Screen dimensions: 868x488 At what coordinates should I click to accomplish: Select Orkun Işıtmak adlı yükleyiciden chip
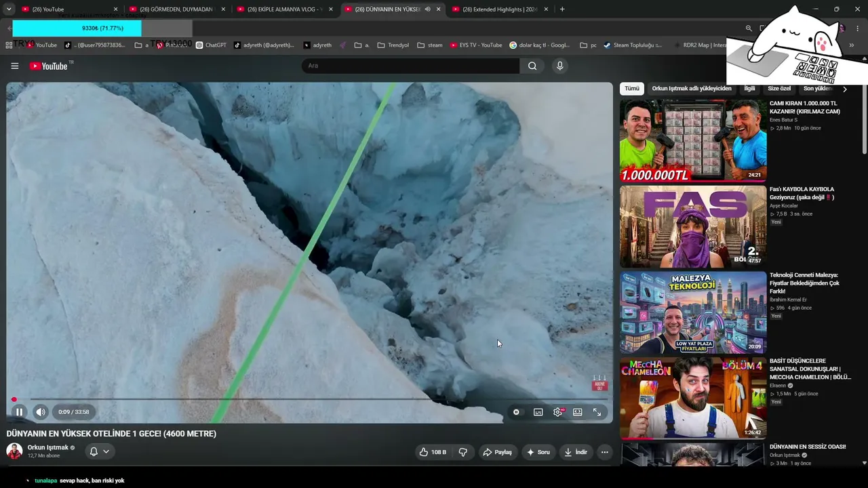(692, 89)
